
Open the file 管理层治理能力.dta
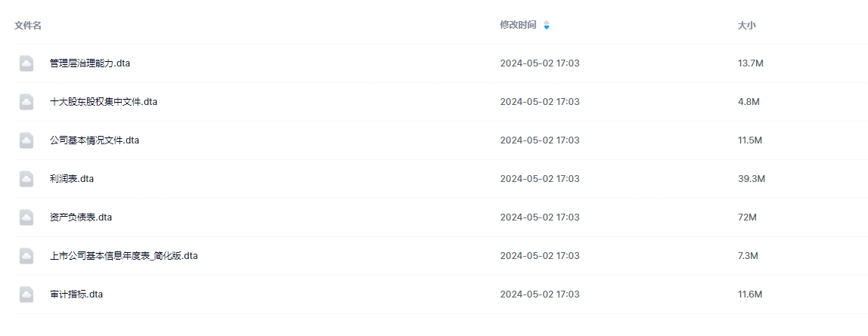coord(90,63)
